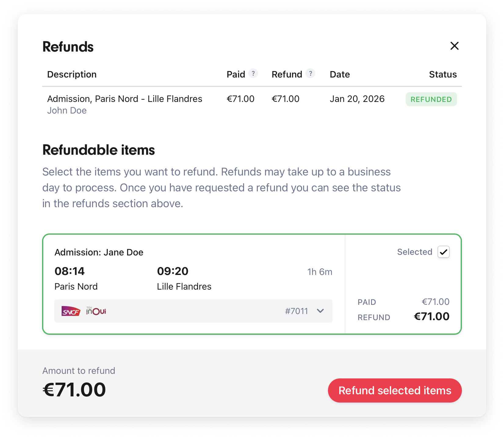Click the TGV inOui logo
The image size is (504, 437).
tap(96, 311)
